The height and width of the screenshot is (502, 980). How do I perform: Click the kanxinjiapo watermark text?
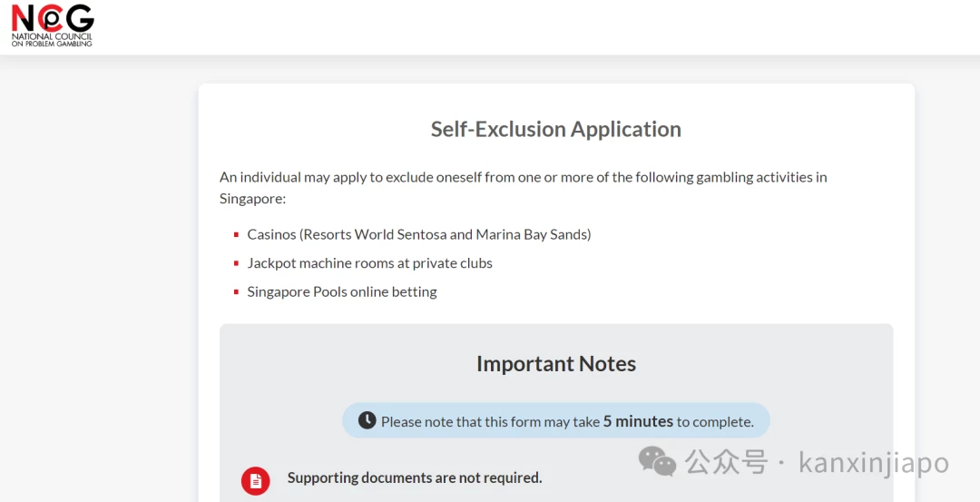pyautogui.click(x=874, y=463)
